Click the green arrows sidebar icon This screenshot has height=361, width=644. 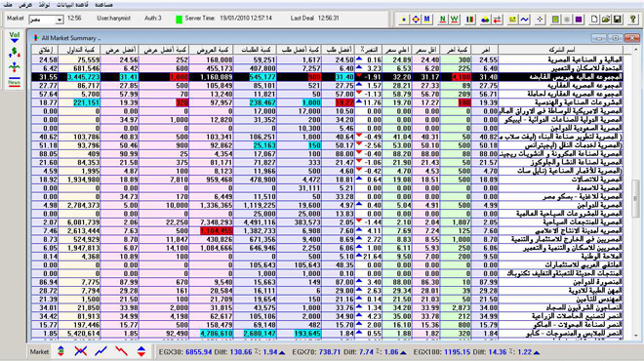tap(14, 66)
